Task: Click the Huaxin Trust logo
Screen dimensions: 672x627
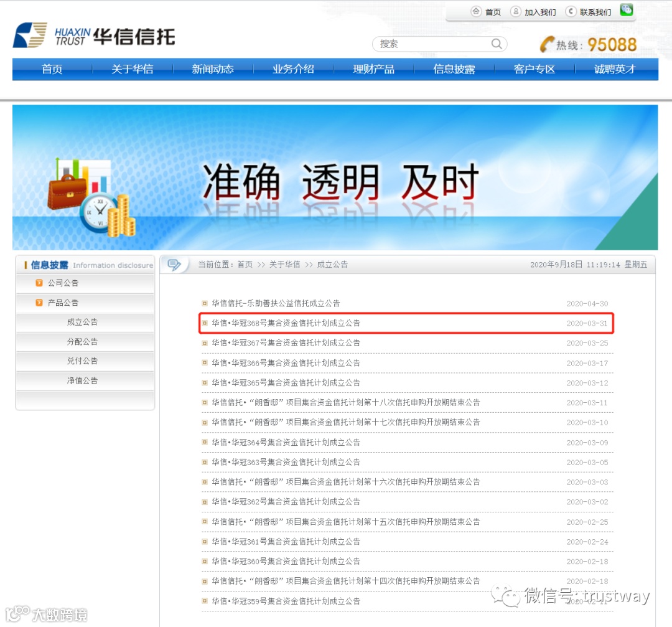Action: (x=94, y=35)
